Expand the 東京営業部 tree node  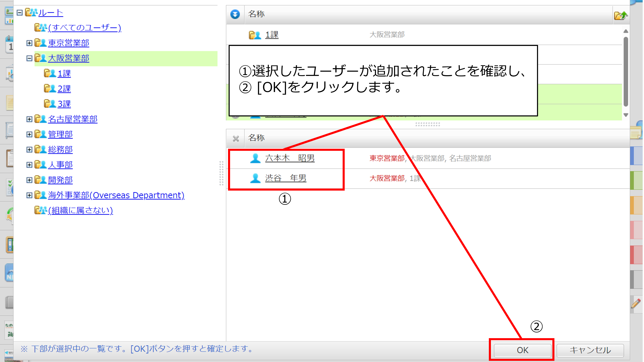pos(29,43)
